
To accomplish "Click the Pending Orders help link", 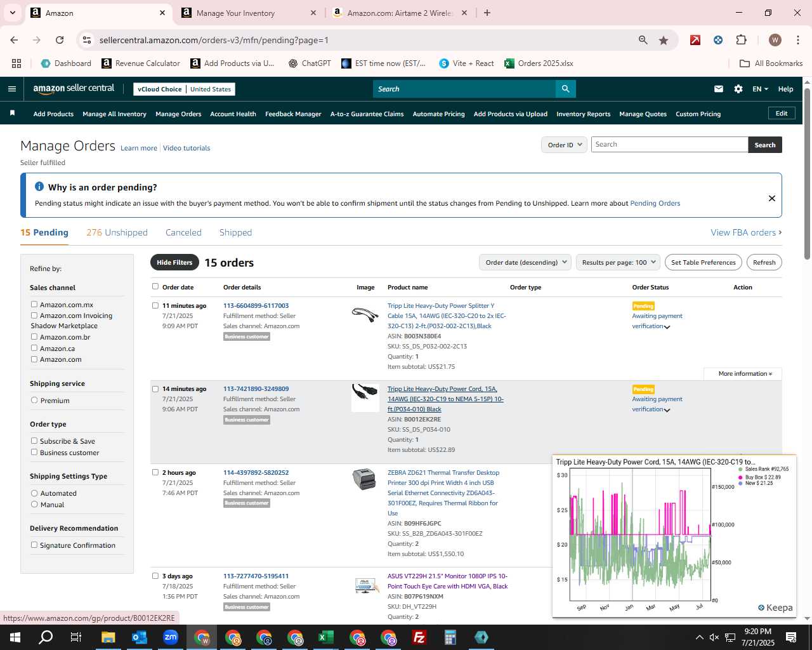I will tap(655, 203).
